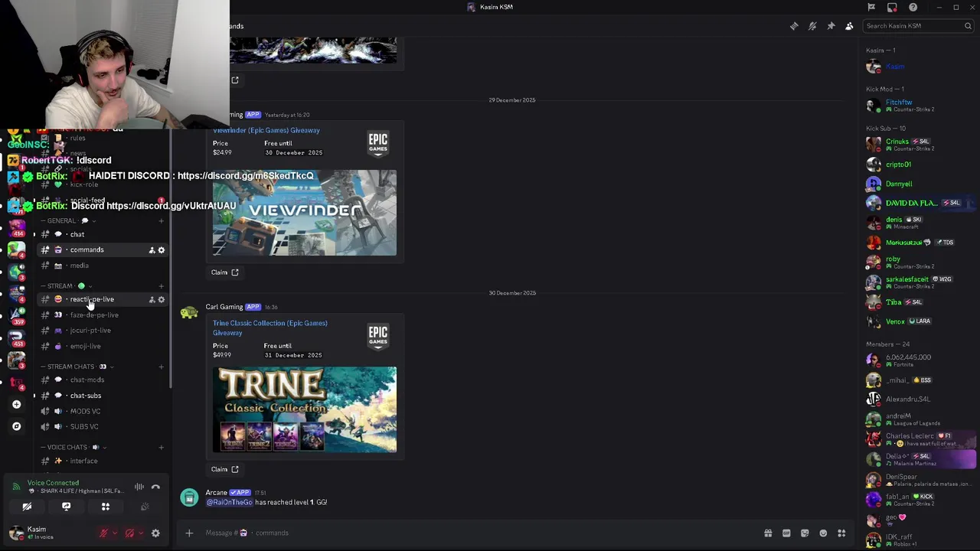Open the Threads icon in channel header
Image resolution: width=980 pixels, height=551 pixels.
794,26
